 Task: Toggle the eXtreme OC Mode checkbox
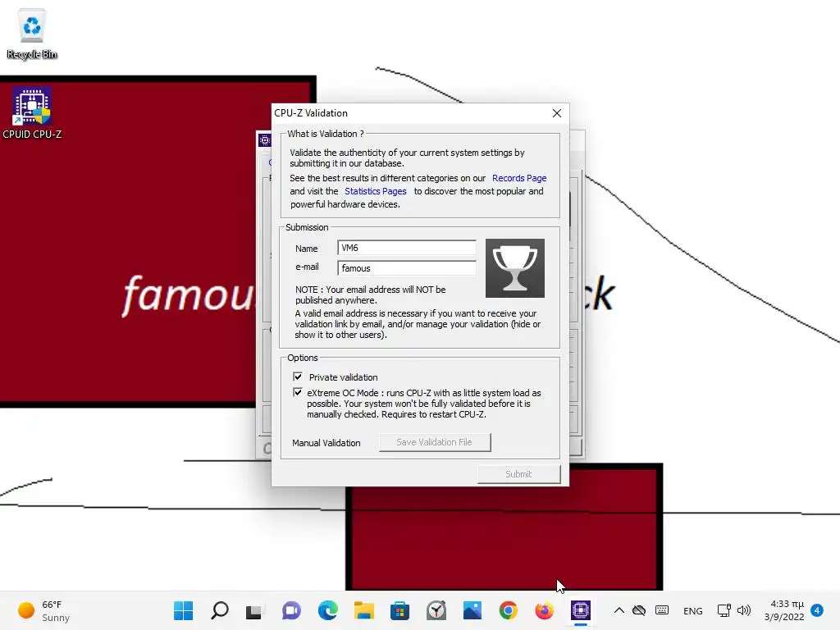tap(298, 392)
